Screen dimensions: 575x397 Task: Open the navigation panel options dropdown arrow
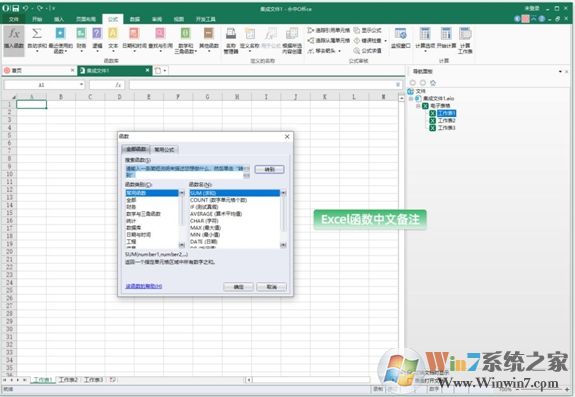coord(560,71)
